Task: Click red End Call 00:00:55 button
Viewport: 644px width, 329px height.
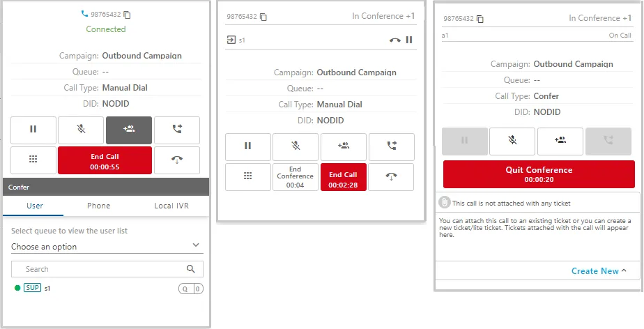Action: 105,160
